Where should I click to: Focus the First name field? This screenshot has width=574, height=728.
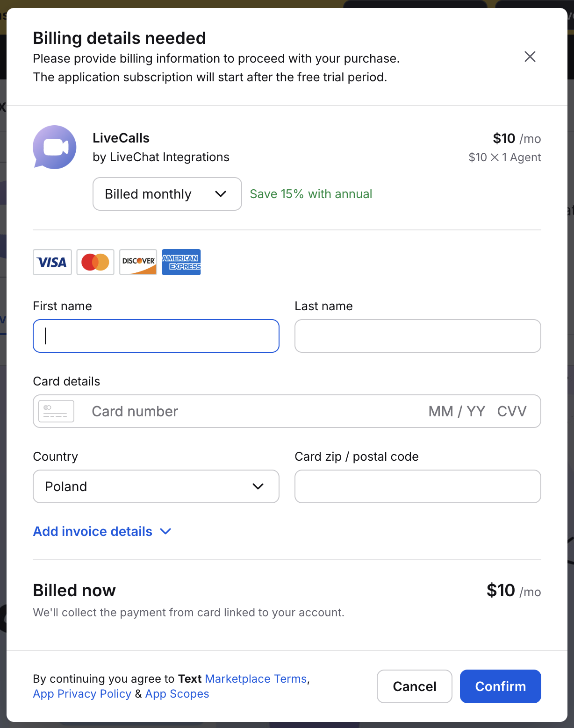click(156, 336)
